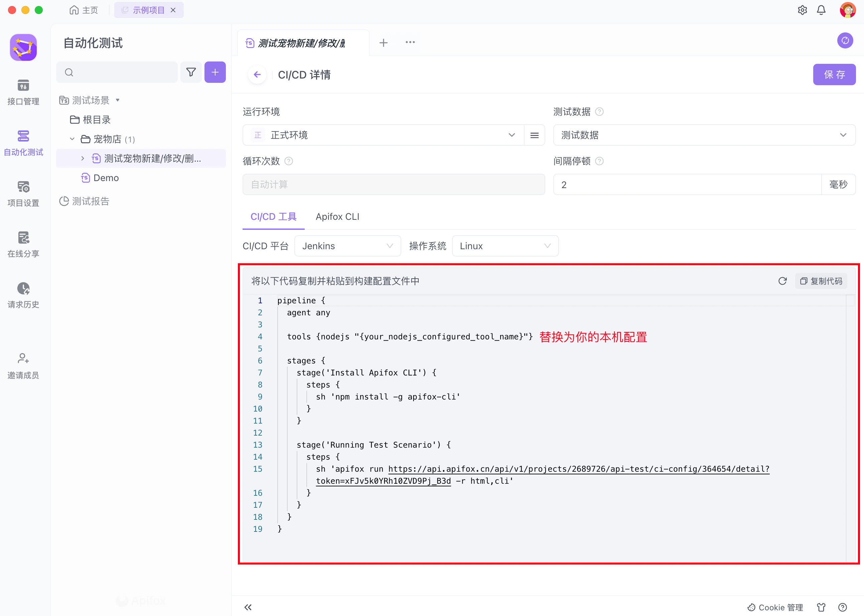Click back arrow next to CI/CD 详情

[x=257, y=75]
